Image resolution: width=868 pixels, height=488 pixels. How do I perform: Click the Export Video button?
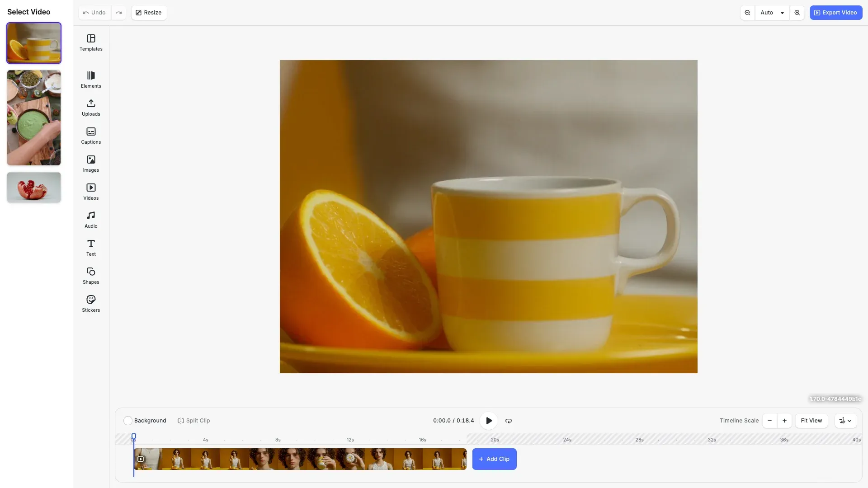point(835,13)
